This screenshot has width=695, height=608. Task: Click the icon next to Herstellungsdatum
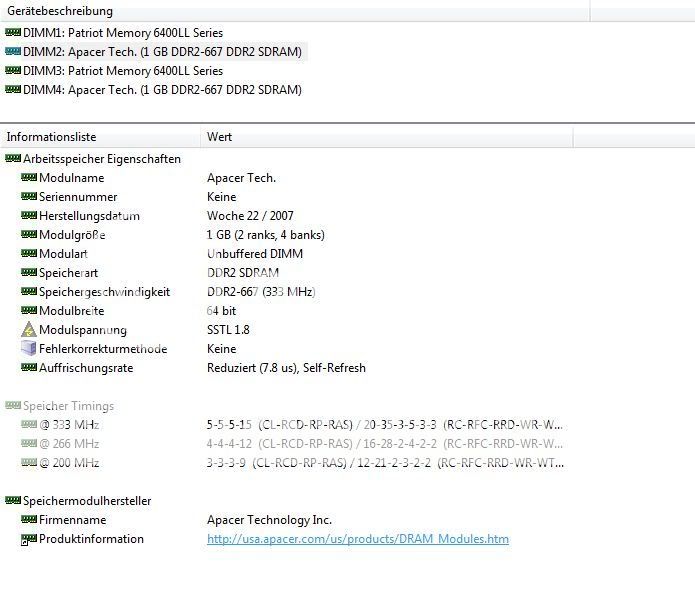point(29,215)
